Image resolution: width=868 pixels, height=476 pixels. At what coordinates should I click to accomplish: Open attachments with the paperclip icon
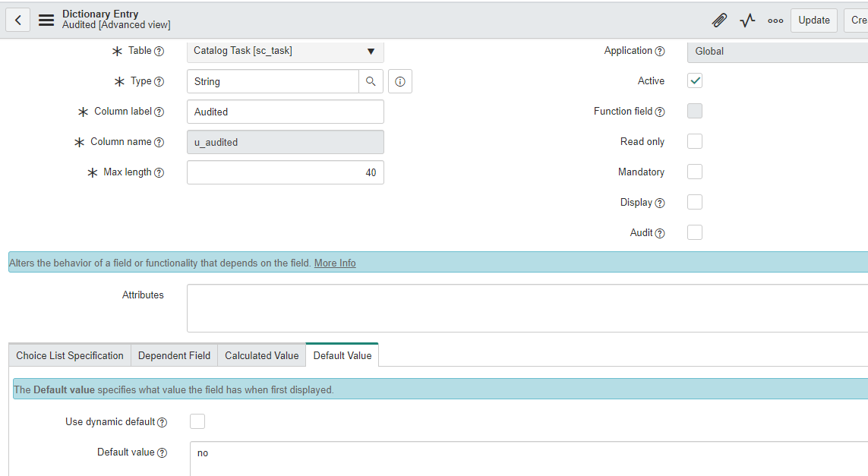point(719,20)
